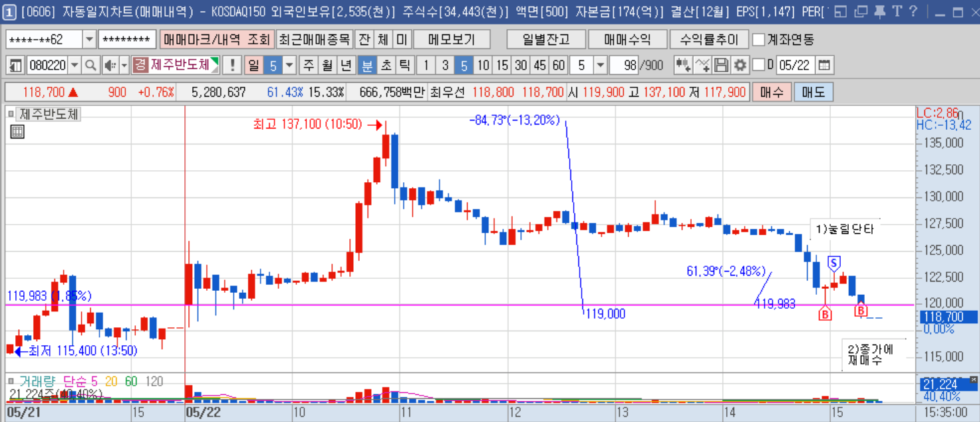Click the 메모보기 button
This screenshot has width=980, height=422.
(x=451, y=39)
